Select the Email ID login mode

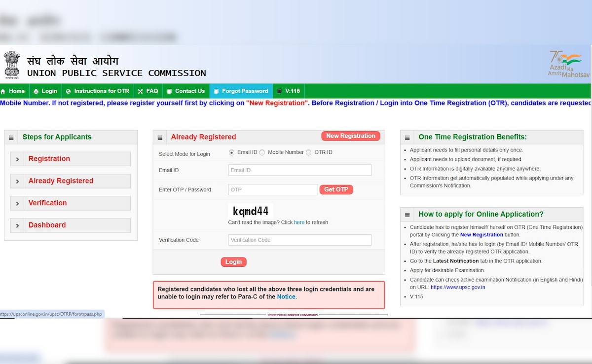click(232, 152)
